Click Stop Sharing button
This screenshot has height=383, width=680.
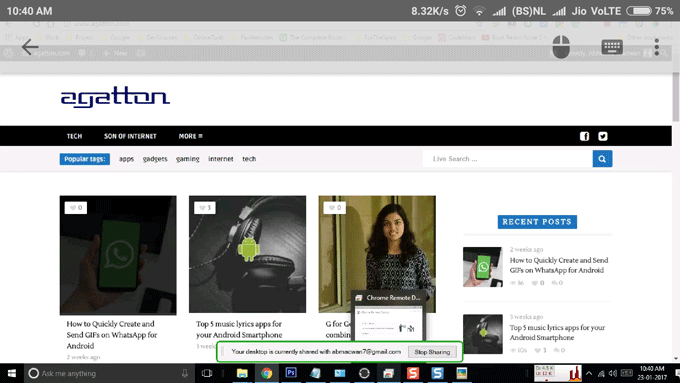(x=432, y=352)
